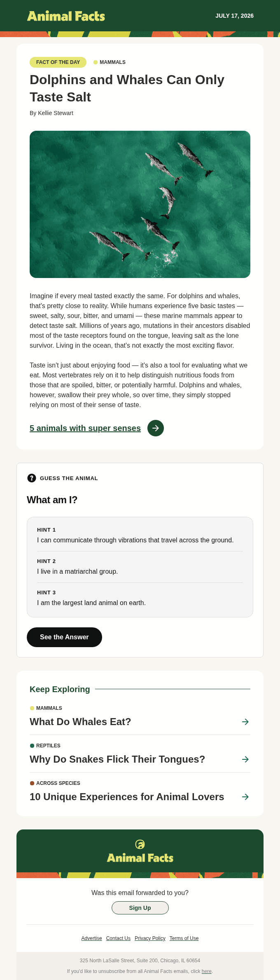280x980 pixels.
Task: Click arrow next to Snakes Flick Their Tongues
Action: (245, 759)
